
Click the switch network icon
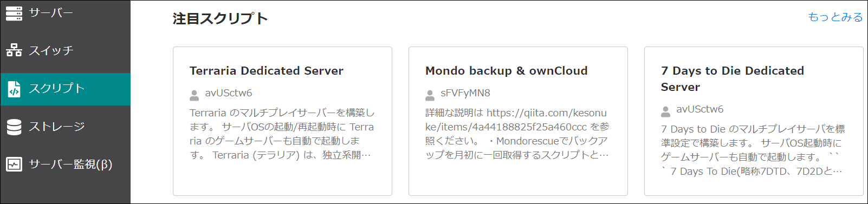pos(14,50)
